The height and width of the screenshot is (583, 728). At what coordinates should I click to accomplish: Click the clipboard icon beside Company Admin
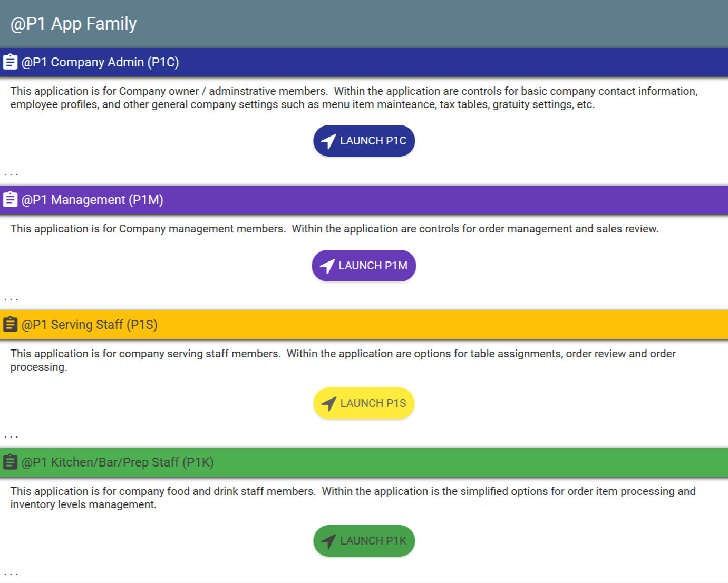[x=10, y=62]
